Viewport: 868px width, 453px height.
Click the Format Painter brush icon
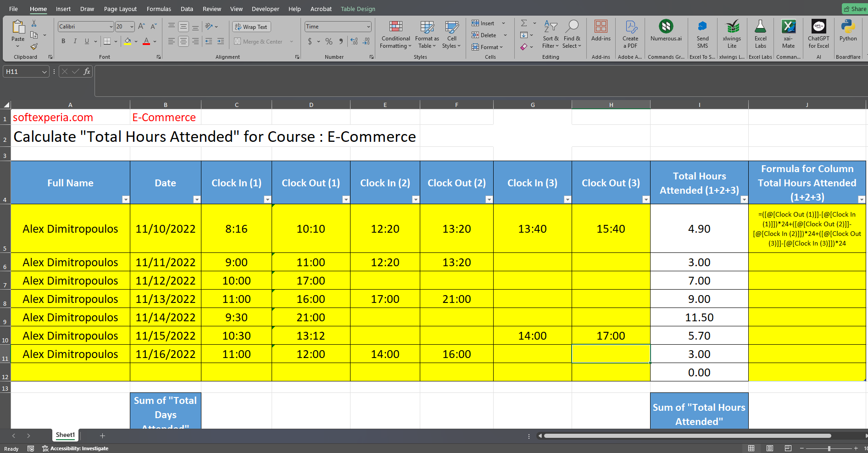coord(34,46)
